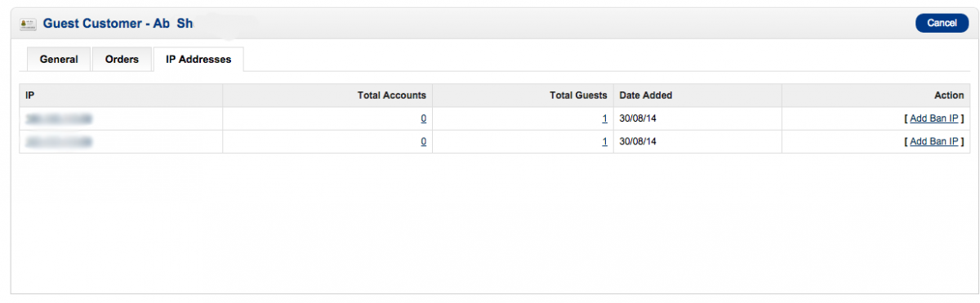Open the second row's blurred IP address
The width and height of the screenshot is (980, 303).
pos(58,141)
